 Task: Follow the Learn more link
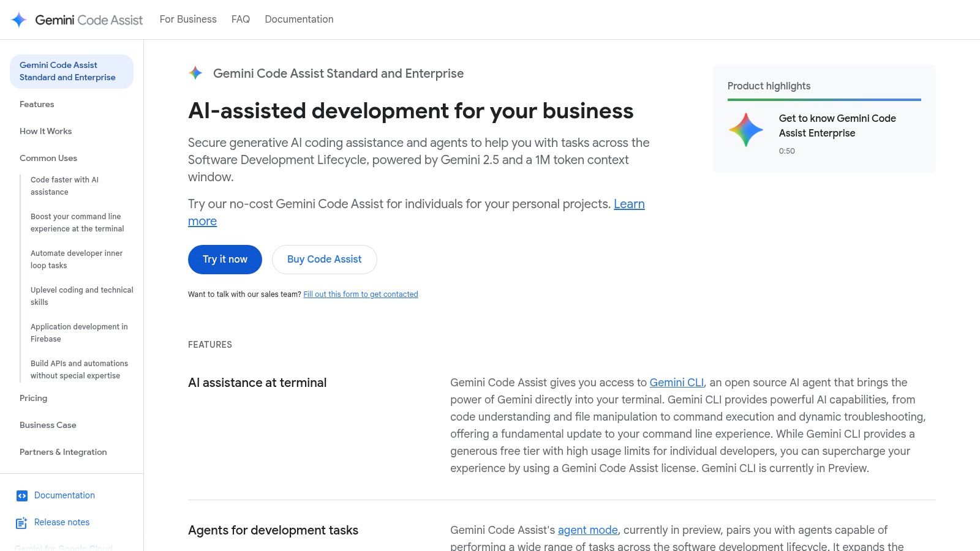coord(629,204)
